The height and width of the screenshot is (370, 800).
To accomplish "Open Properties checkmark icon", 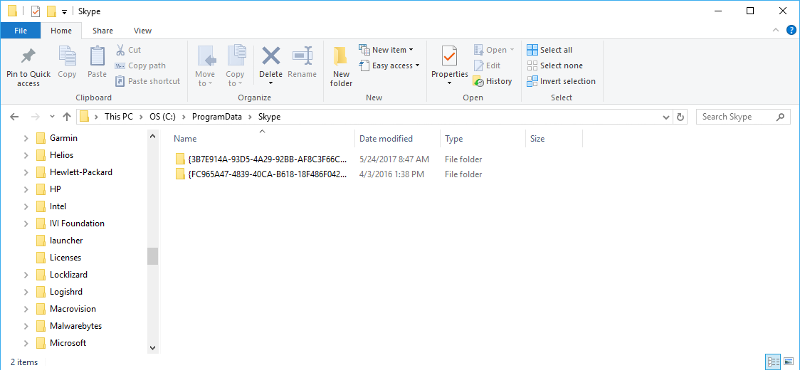I will 449,56.
